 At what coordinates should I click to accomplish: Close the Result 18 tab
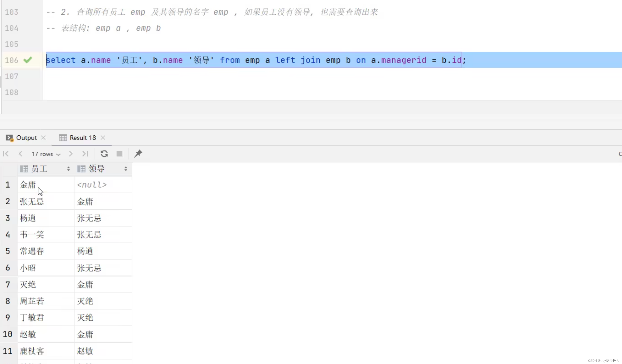[x=103, y=137]
